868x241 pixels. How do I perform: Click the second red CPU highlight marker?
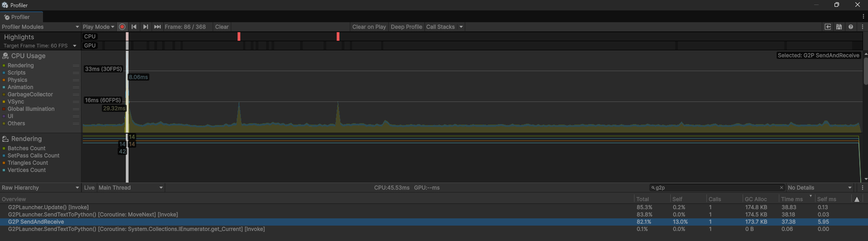pos(239,36)
